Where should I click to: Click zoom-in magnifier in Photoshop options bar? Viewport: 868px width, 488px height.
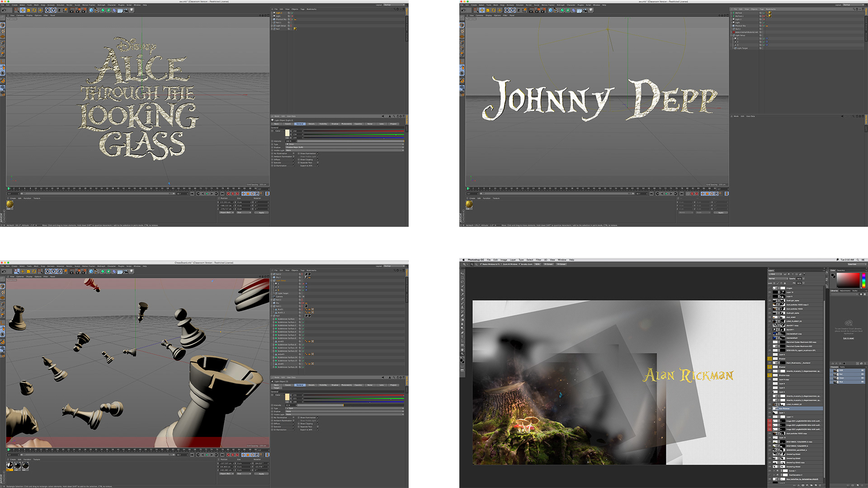click(x=472, y=264)
